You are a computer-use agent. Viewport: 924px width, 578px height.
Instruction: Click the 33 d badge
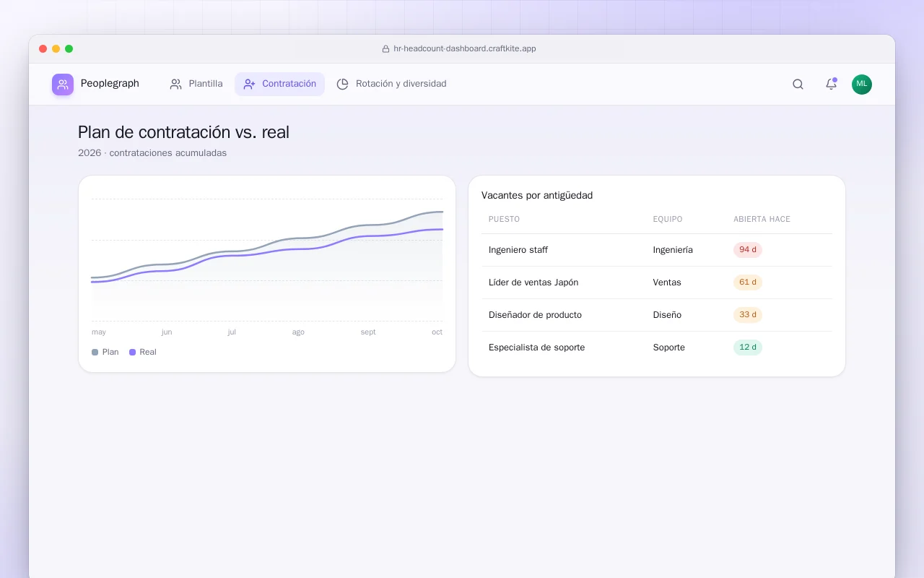tap(748, 315)
